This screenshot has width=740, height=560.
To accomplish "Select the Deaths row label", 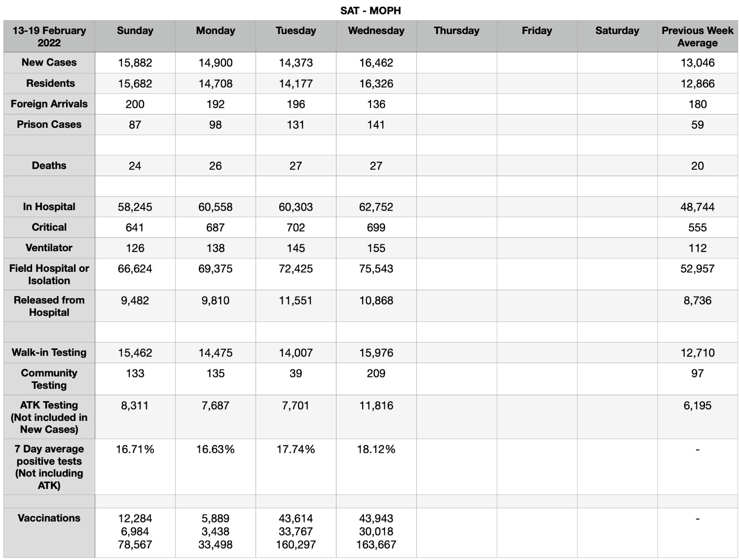I will 49,166.
